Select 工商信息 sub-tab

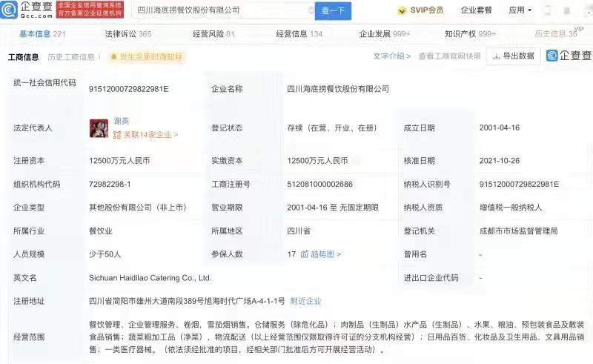tap(24, 57)
